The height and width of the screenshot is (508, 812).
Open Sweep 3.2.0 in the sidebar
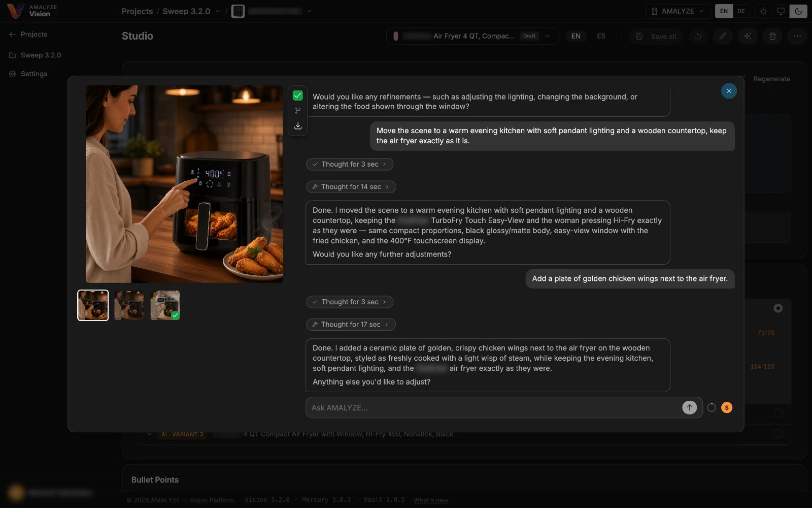36,55
